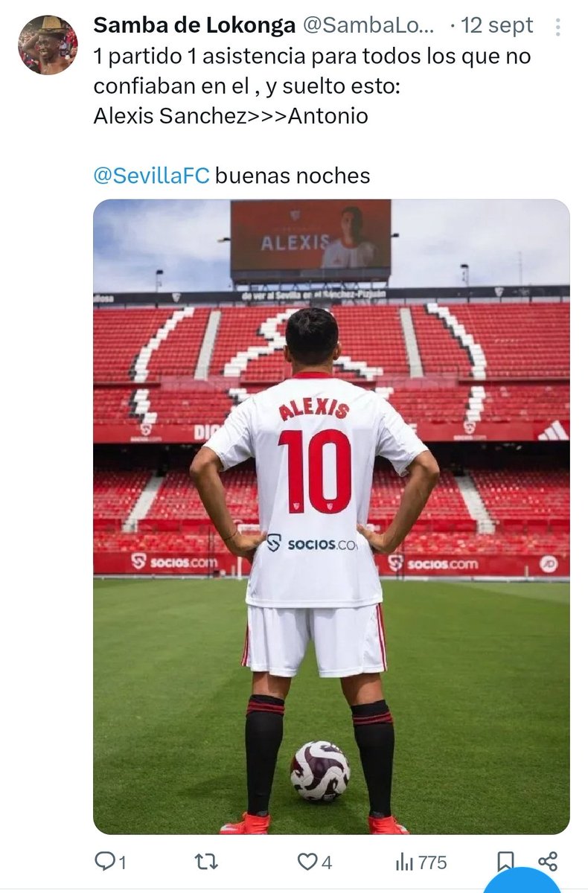Click the reply count of 1
Viewport: 588px width, 893px height.
pos(122,863)
